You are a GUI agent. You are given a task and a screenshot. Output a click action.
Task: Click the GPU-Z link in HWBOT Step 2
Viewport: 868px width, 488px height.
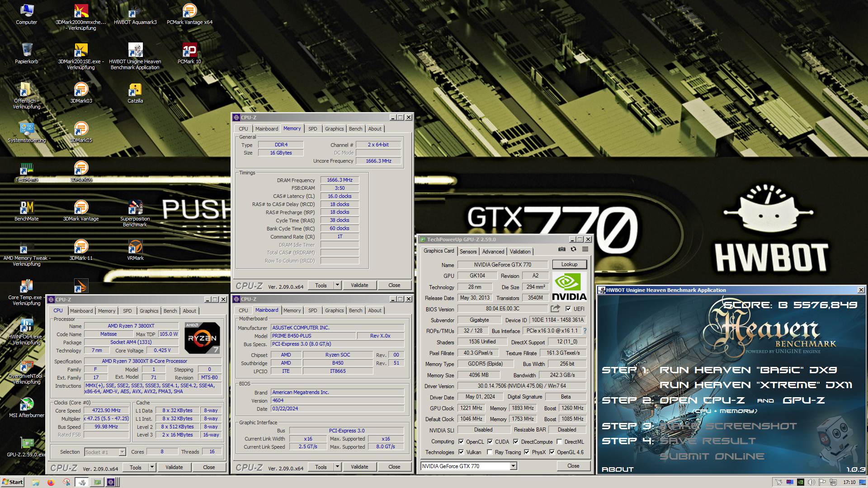click(x=803, y=400)
